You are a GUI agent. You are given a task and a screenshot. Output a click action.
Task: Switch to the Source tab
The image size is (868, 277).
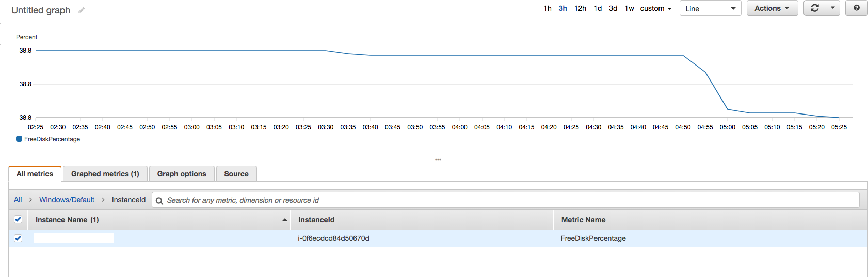coord(236,174)
